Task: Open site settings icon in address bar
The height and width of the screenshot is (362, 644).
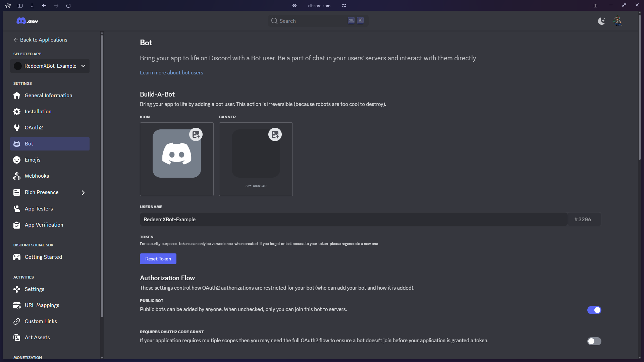Action: [x=344, y=6]
